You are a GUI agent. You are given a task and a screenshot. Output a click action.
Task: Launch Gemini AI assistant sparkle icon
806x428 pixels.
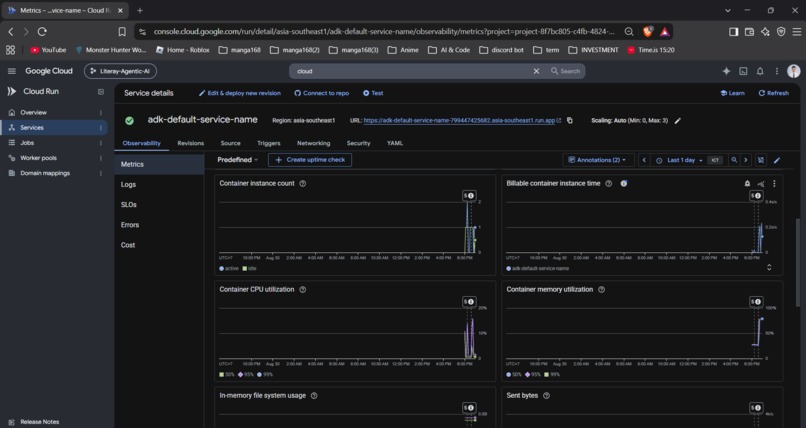pyautogui.click(x=726, y=71)
